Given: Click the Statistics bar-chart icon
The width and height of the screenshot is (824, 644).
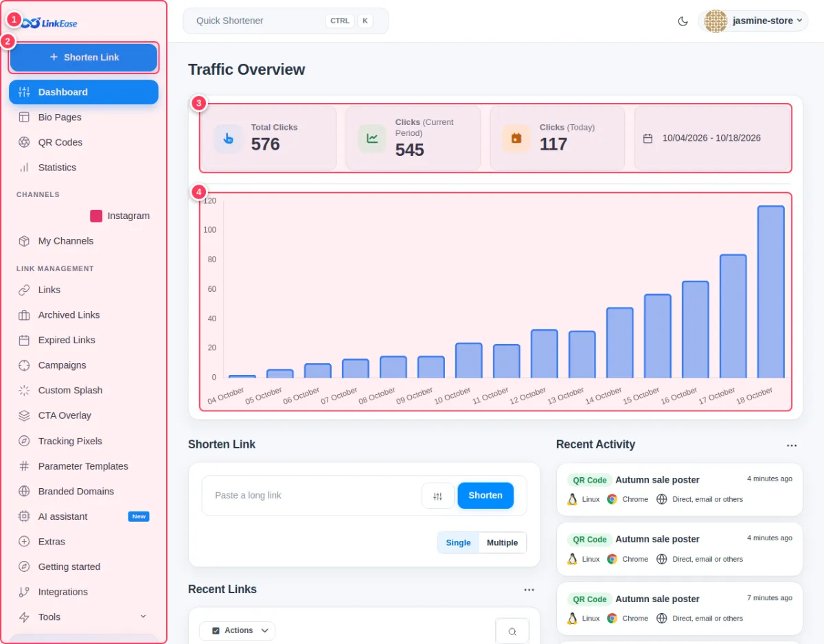Looking at the screenshot, I should pyautogui.click(x=24, y=168).
